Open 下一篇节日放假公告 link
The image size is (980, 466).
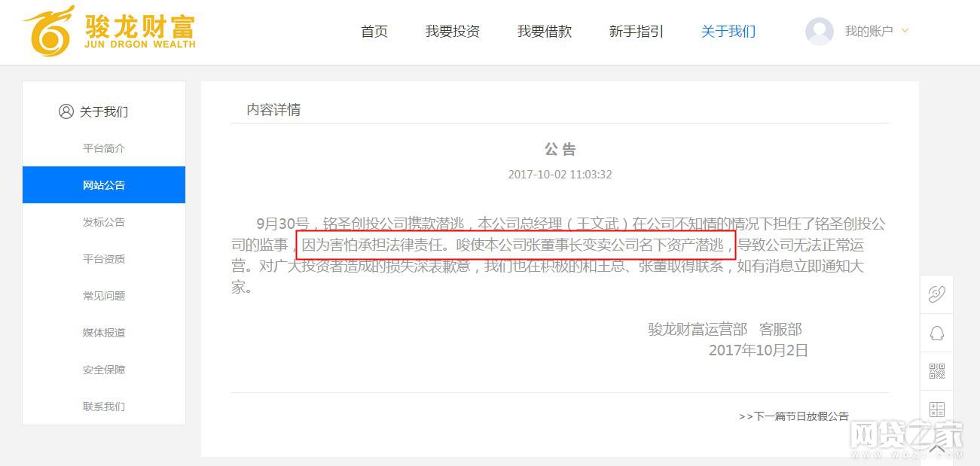[794, 416]
